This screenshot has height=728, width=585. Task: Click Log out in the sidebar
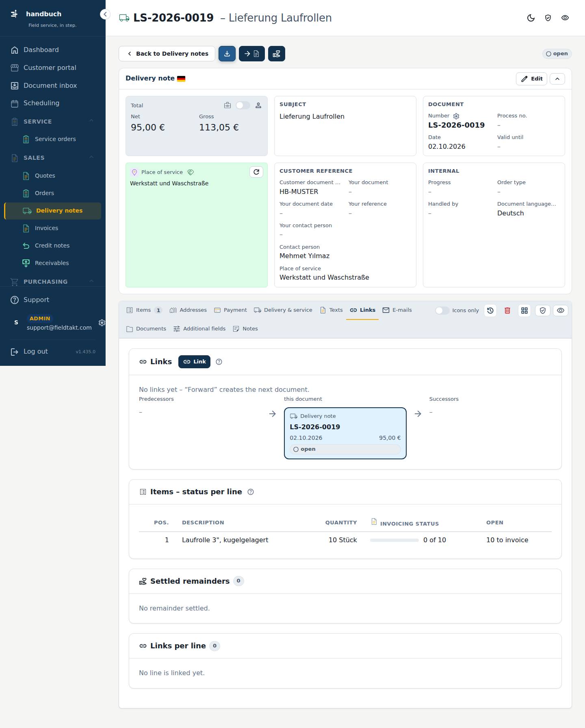pyautogui.click(x=36, y=352)
